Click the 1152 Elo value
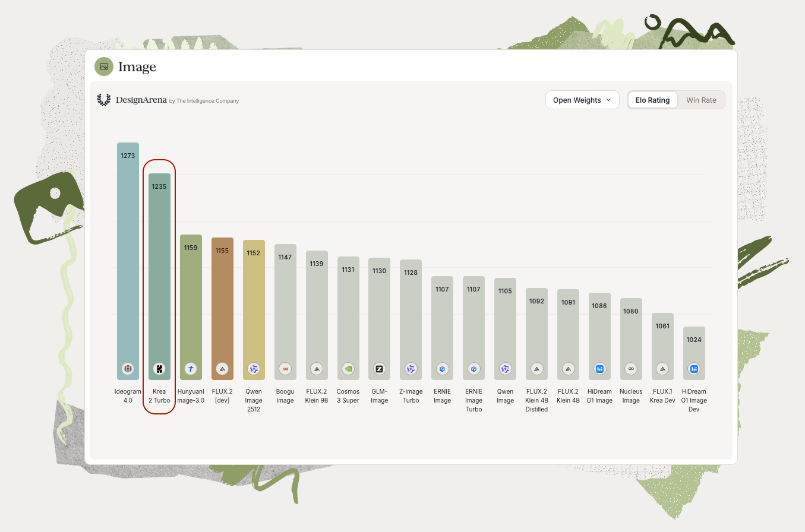805x532 pixels. [x=254, y=253]
